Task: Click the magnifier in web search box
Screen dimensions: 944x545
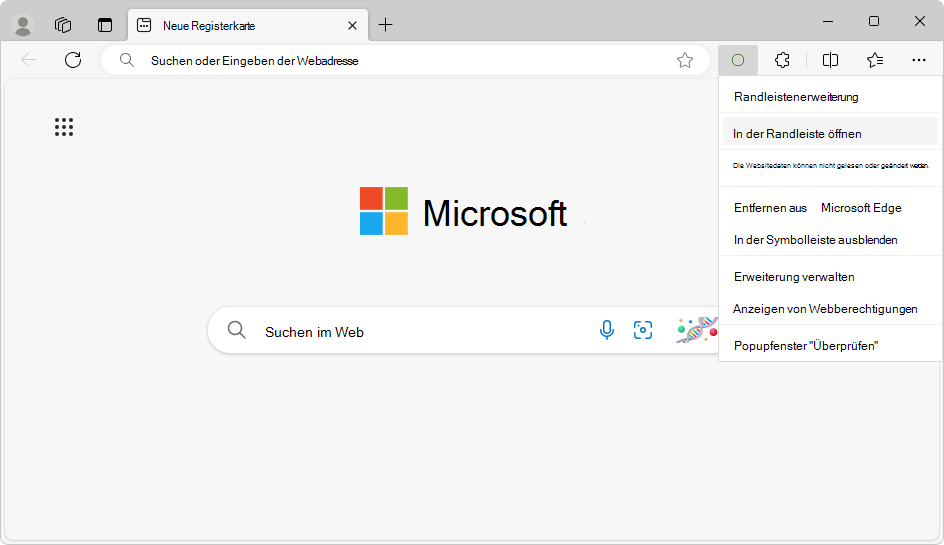Action: 236,330
